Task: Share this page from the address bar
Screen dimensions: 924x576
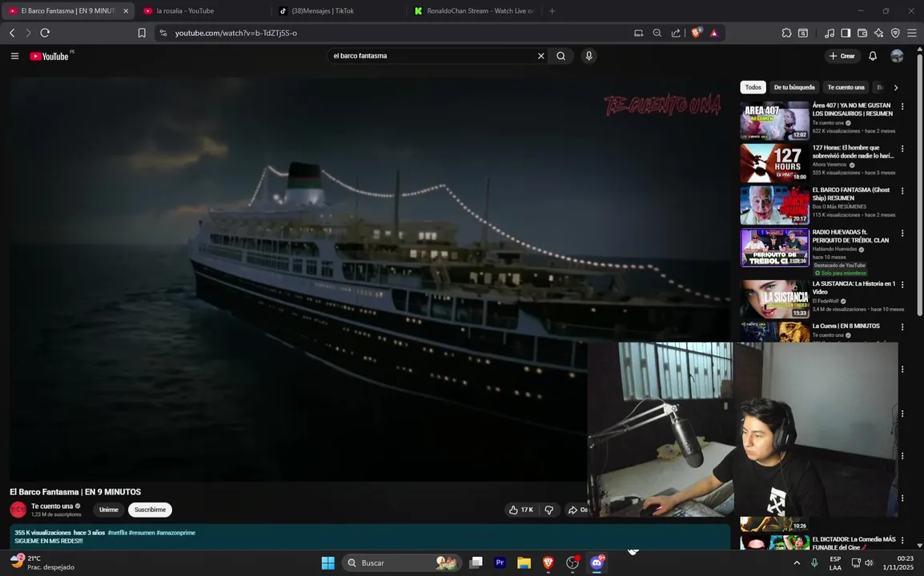Action: pyautogui.click(x=675, y=33)
